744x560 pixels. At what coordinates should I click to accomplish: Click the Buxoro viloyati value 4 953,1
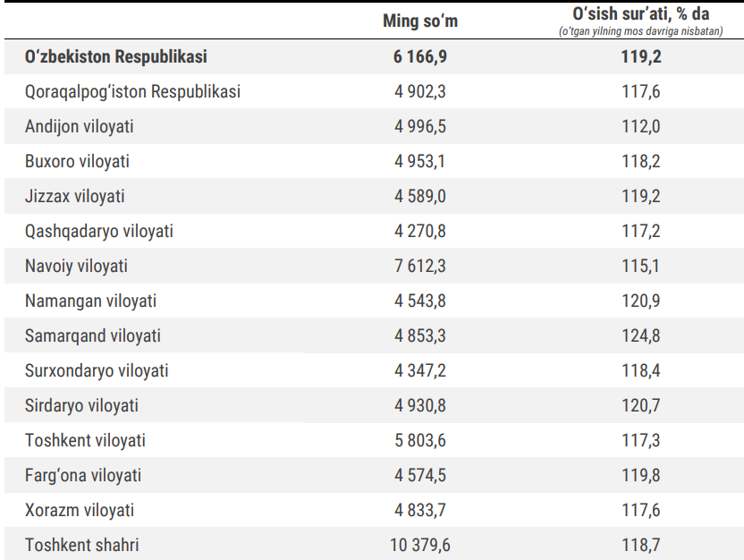tap(420, 161)
